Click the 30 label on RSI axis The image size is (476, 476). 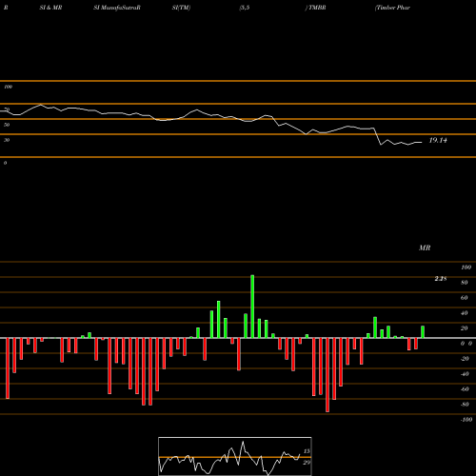(x=7, y=140)
